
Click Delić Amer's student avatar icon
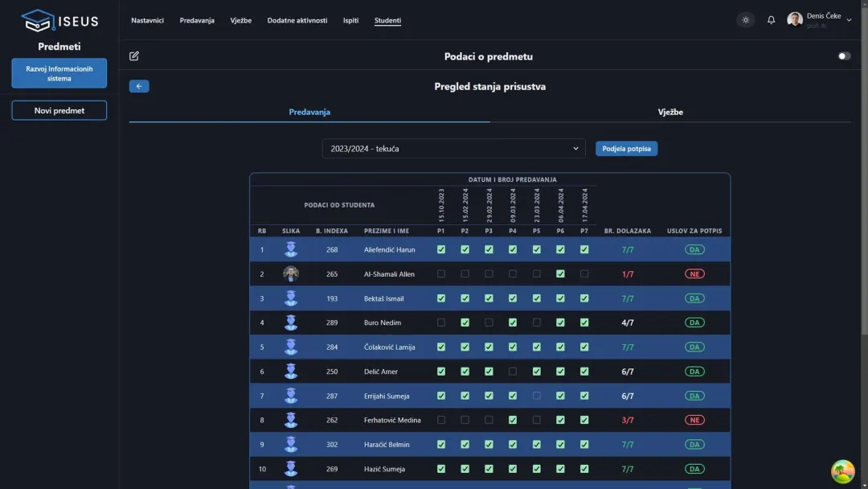291,371
